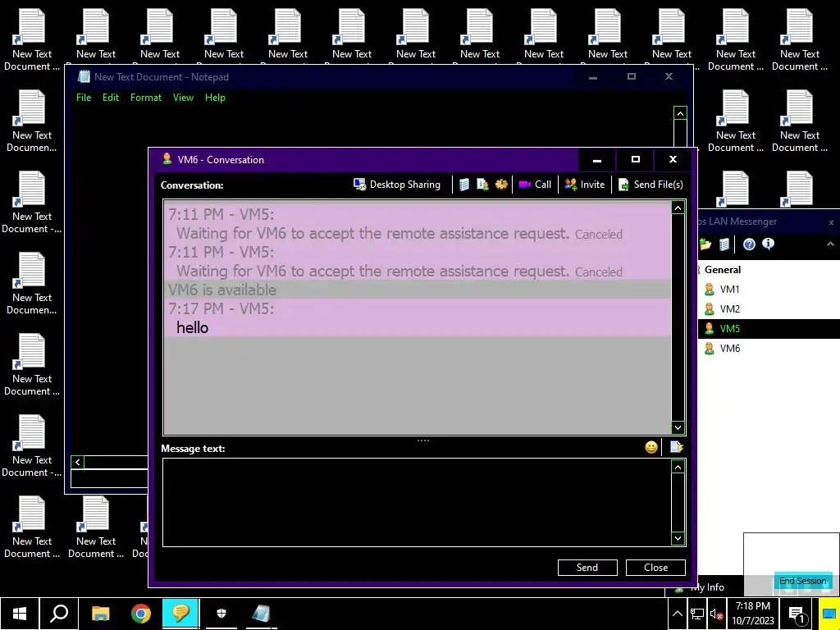Screen dimensions: 840x630
Task: Collapse the LAN Messenger toolbar with the chevron
Action: pos(830,244)
